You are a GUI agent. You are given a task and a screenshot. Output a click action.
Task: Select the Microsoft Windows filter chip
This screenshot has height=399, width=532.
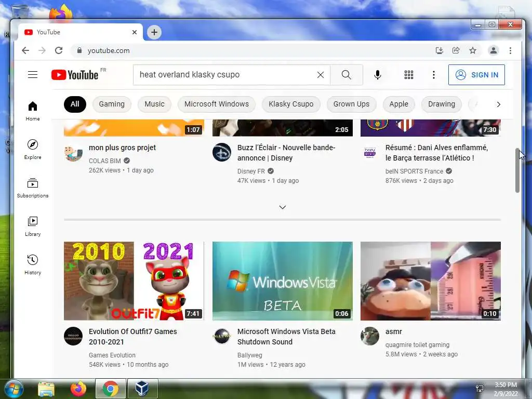(x=217, y=104)
